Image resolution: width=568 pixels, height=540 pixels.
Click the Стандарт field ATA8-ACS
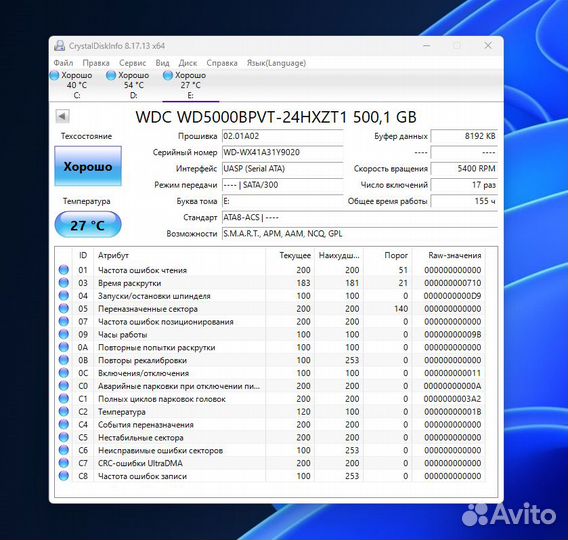[x=360, y=218]
